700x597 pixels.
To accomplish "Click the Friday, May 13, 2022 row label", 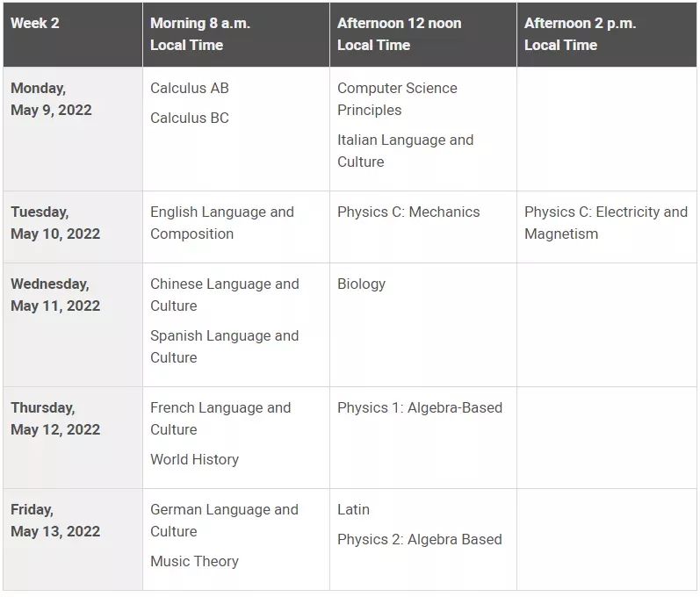I will [x=55, y=521].
